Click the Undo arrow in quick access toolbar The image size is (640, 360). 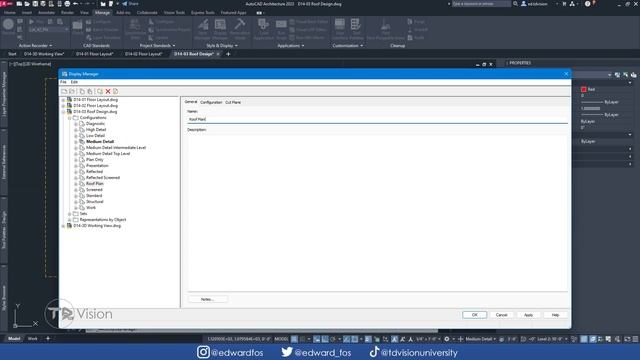pyautogui.click(x=76, y=4)
